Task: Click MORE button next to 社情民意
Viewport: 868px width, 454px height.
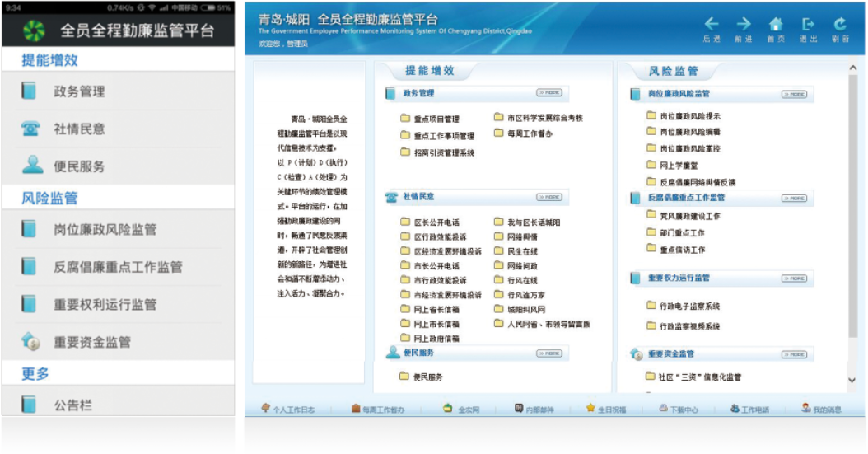Action: click(x=549, y=197)
